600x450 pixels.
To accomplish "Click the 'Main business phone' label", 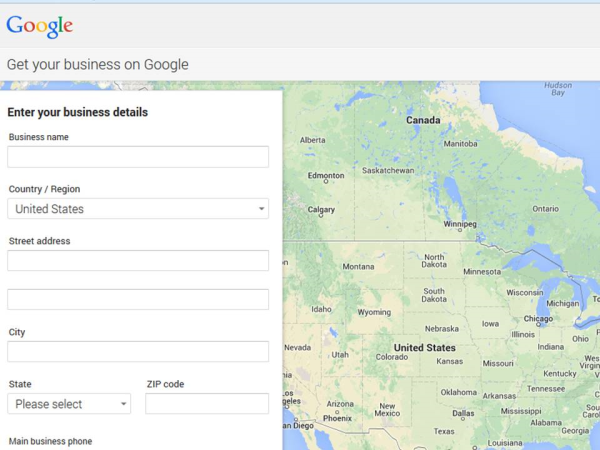I will [51, 441].
